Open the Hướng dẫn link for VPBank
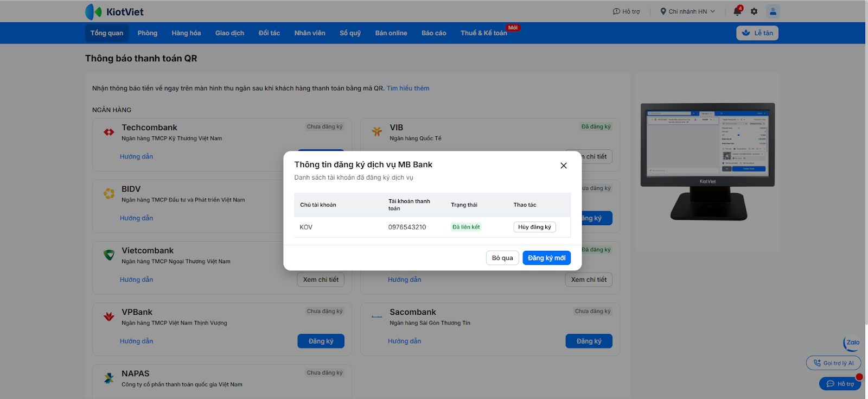The image size is (868, 399). [x=137, y=341]
